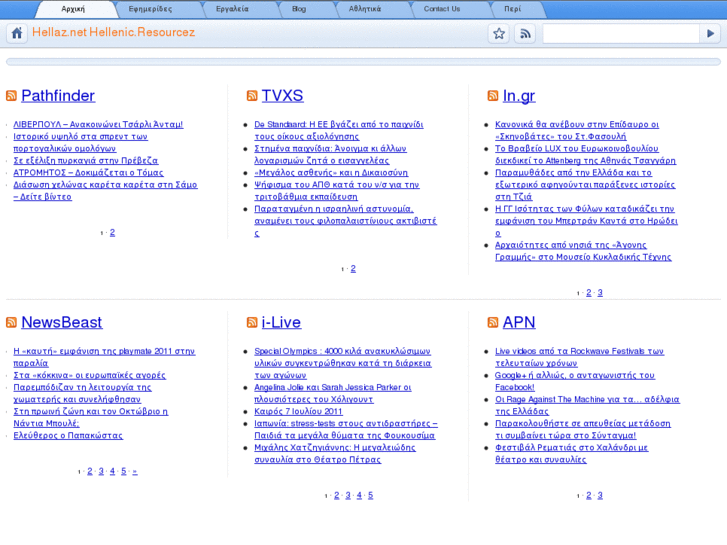Click next-pages » link in NewsBeast
727x545 pixels.
click(135, 471)
